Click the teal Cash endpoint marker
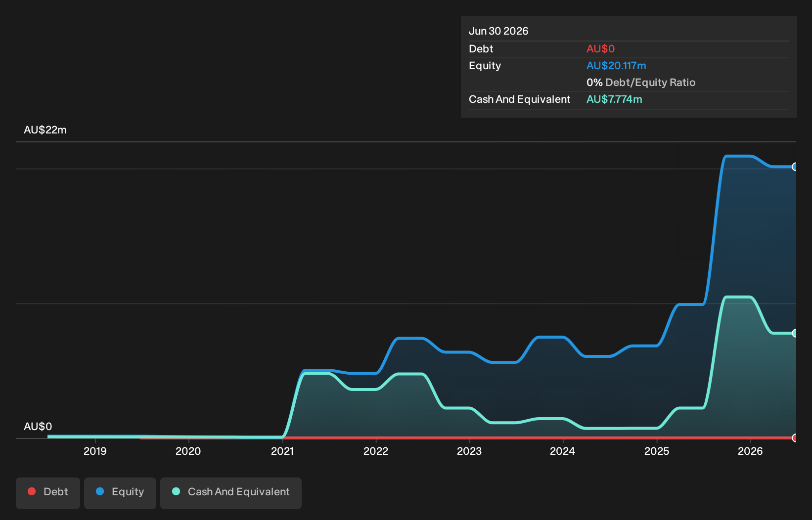 tap(795, 333)
